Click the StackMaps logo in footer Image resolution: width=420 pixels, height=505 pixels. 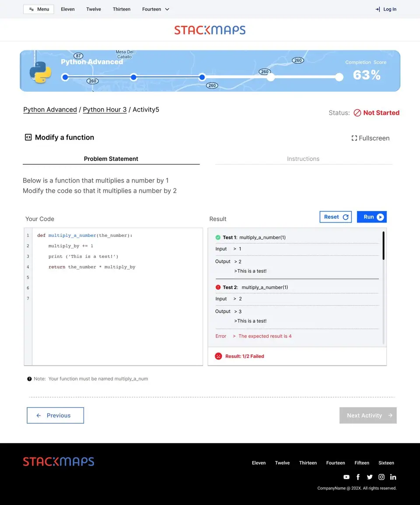[x=59, y=462]
